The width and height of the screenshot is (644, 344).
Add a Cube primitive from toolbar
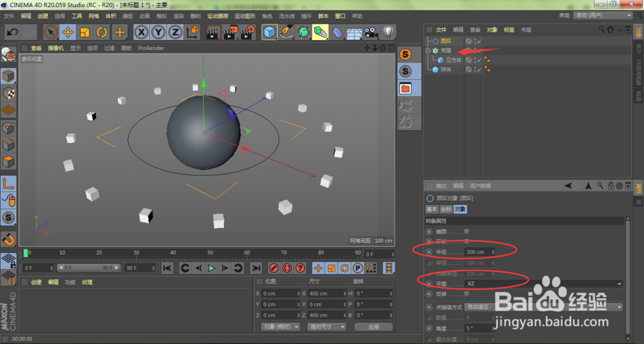click(269, 32)
